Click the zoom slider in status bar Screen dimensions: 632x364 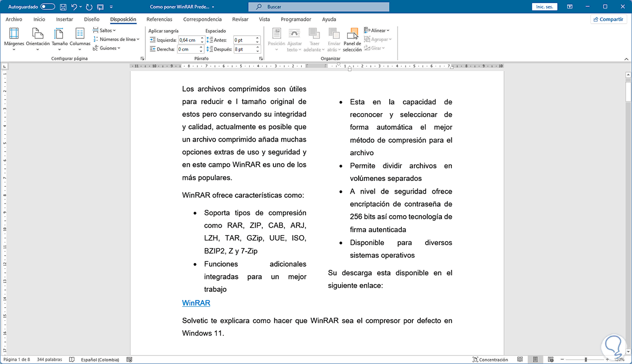[586, 360]
